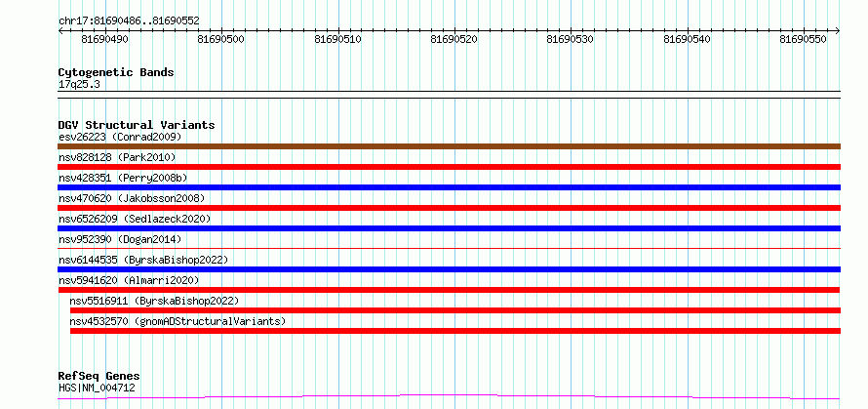Click ruler position 81690520
This screenshot has width=868, height=409.
pos(454,39)
